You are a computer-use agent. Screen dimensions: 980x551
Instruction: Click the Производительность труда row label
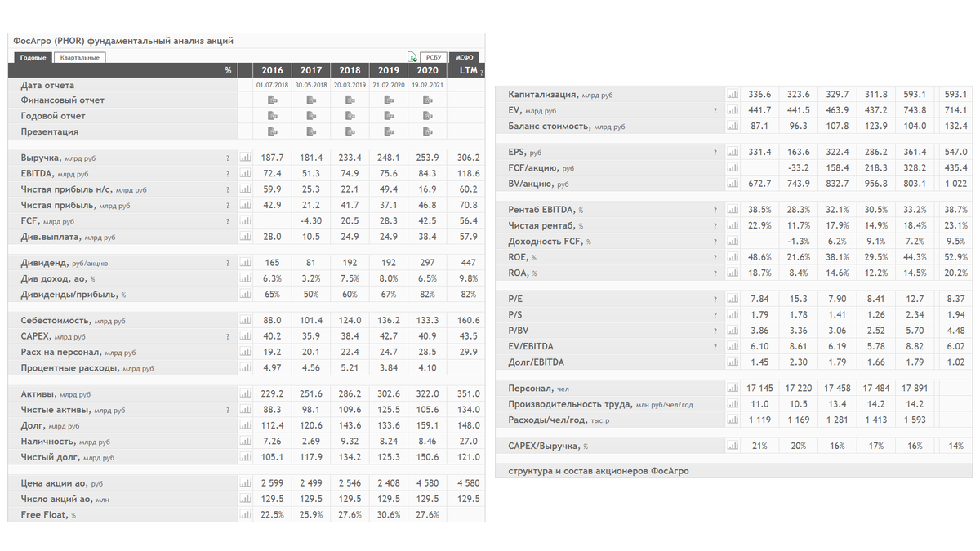[600, 404]
